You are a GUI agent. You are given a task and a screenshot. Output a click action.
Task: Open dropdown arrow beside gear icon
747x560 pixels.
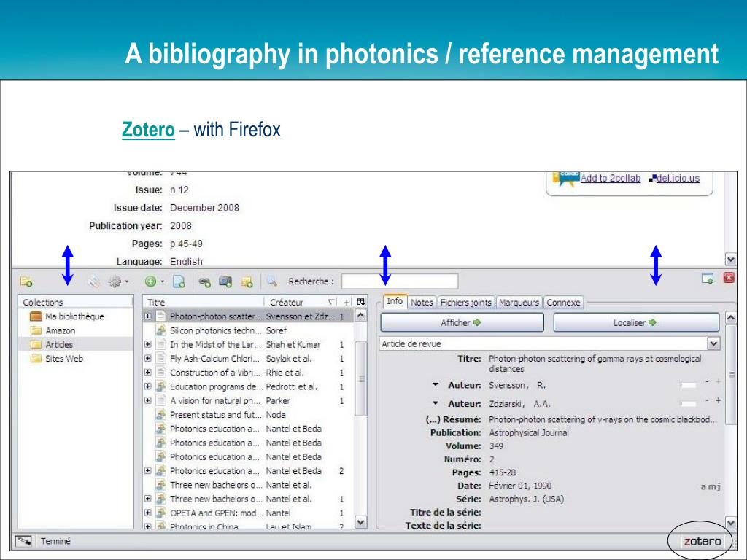127,281
